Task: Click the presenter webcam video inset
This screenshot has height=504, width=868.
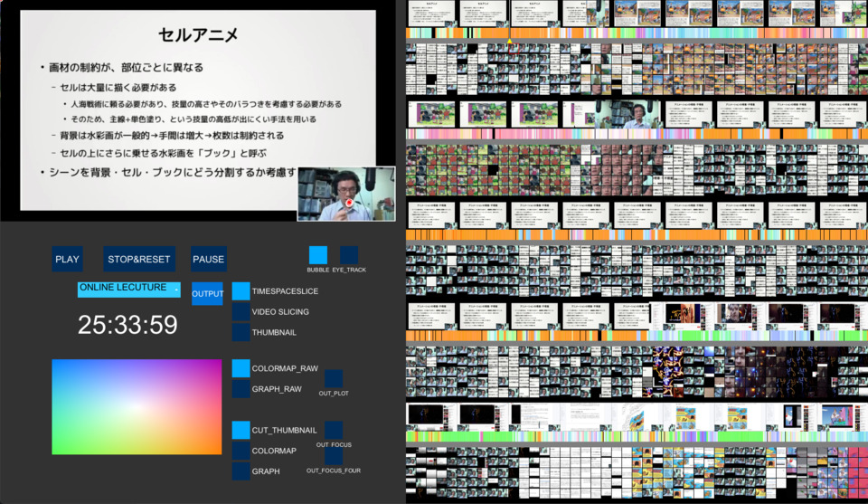Action: tap(346, 194)
